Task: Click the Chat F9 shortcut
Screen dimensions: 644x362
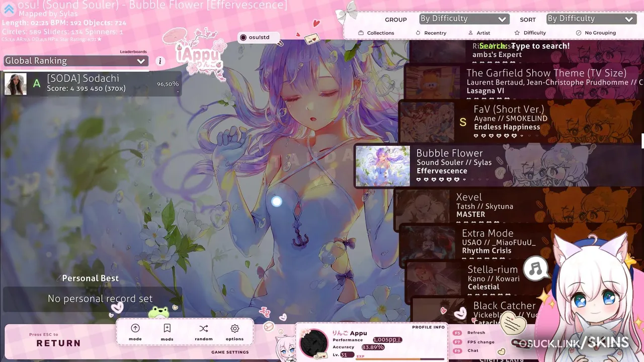Action: click(x=466, y=350)
